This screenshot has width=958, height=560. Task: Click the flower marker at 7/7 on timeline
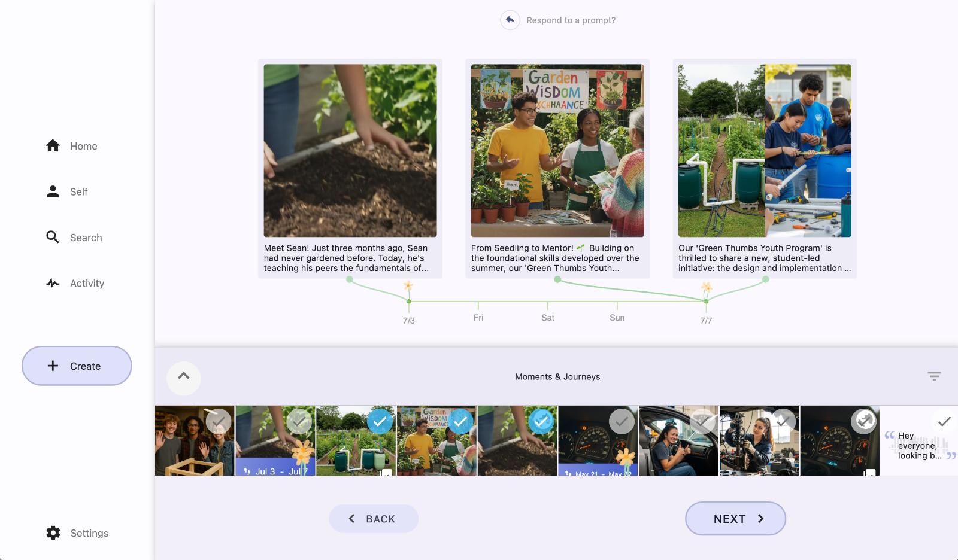(x=707, y=288)
